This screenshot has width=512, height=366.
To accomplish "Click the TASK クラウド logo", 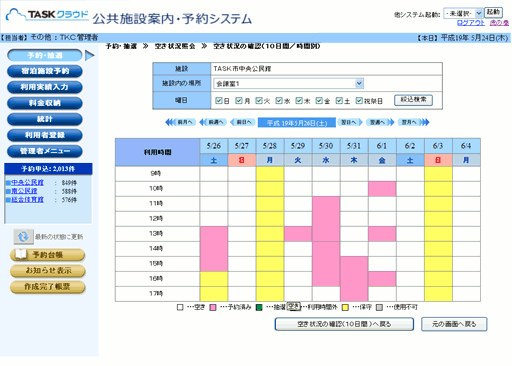I will coord(47,15).
